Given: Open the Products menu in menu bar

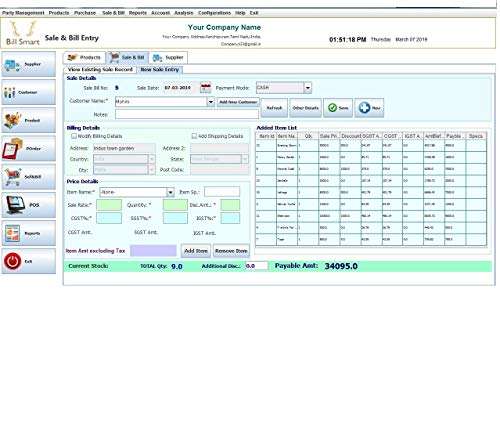Looking at the screenshot, I should click(59, 13).
